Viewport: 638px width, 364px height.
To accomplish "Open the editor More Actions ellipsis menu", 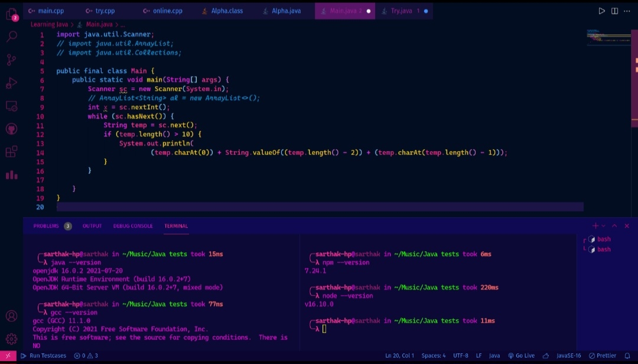I will click(x=627, y=11).
